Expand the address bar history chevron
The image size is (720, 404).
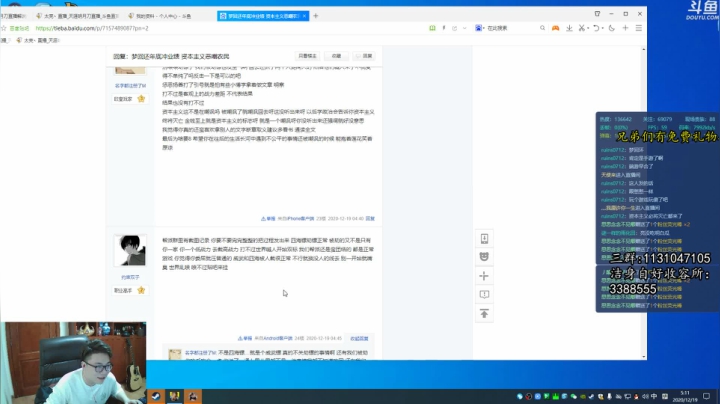(x=465, y=28)
